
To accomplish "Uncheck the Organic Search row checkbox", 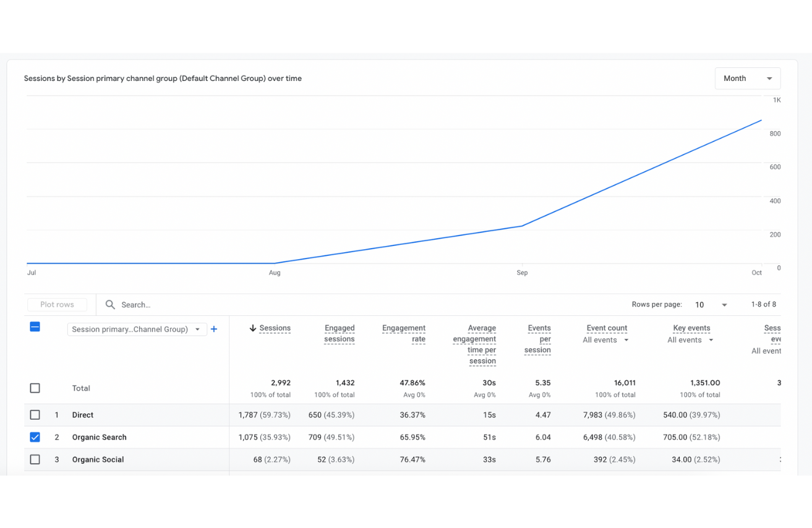I will [35, 437].
